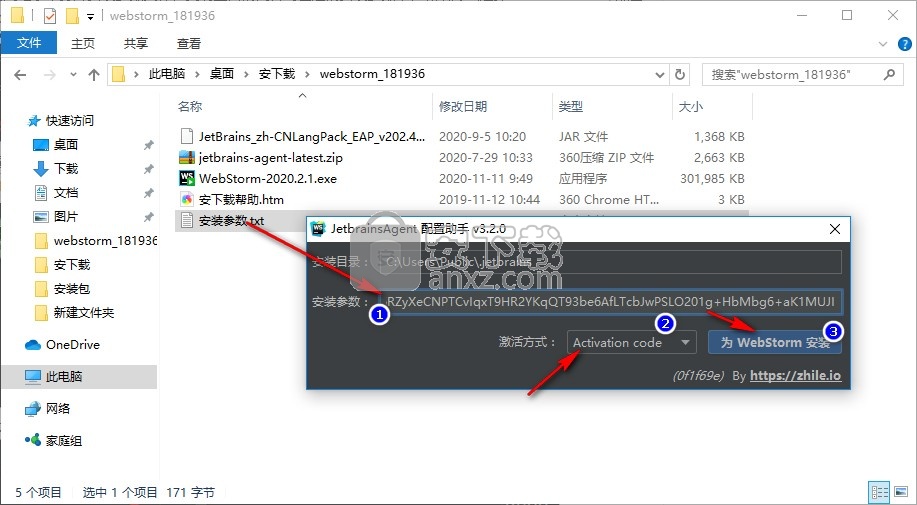Open 新建文件夹 in sidebar
The width and height of the screenshot is (917, 505).
[84, 312]
